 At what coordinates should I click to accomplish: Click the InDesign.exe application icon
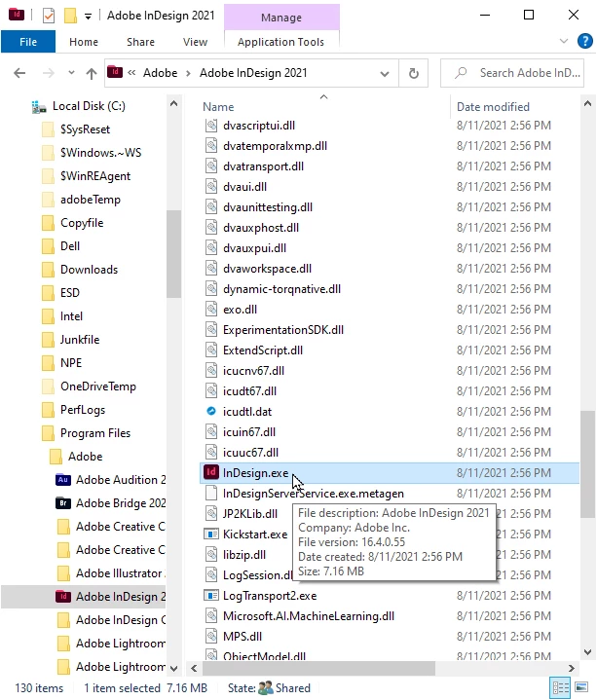click(210, 472)
